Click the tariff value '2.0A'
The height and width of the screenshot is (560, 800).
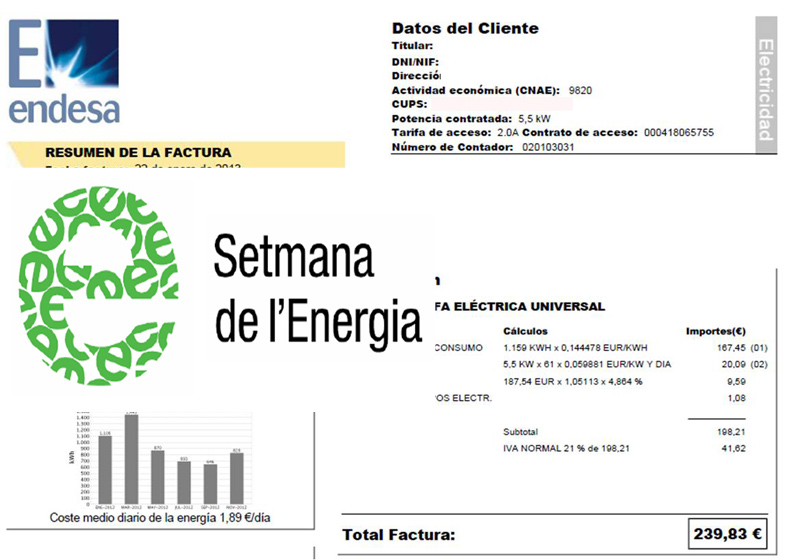(508, 133)
